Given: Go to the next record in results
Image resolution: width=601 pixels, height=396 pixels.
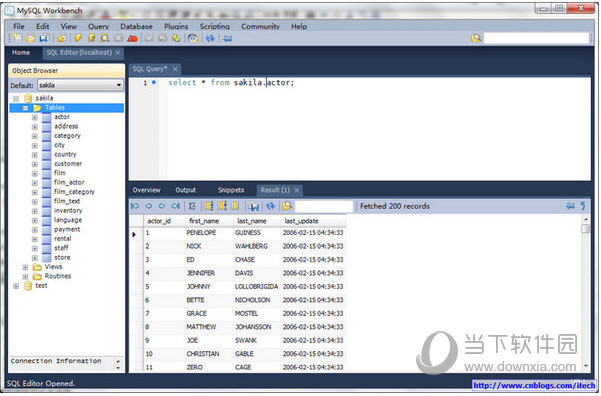Looking at the screenshot, I should (x=162, y=206).
